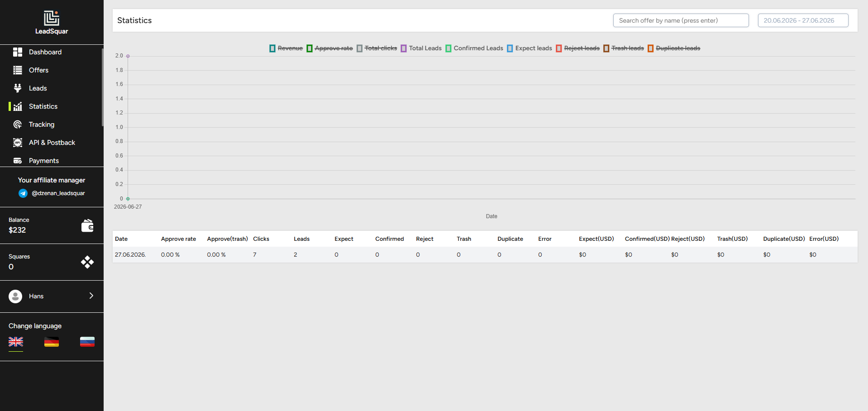
Task: Hide the Total Leads series
Action: tap(421, 48)
